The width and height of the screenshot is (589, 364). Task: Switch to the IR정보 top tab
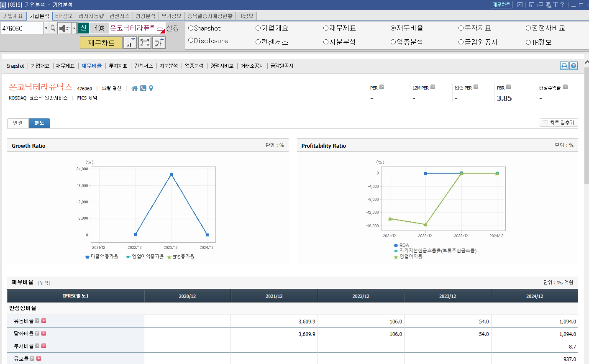click(x=246, y=16)
